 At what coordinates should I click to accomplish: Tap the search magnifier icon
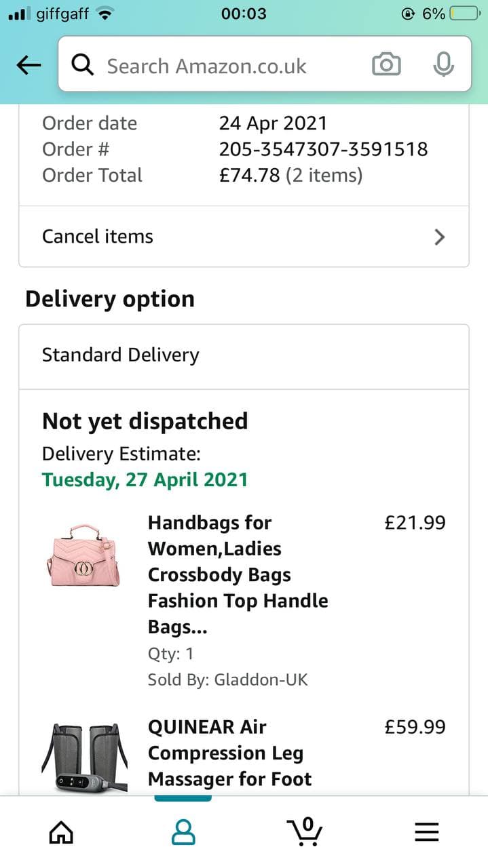pos(83,65)
